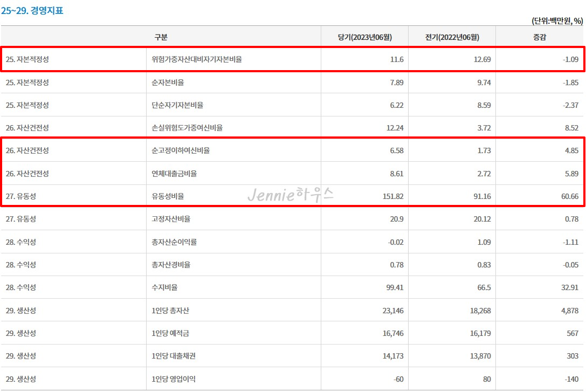Click 20.12 in the 고정자산비율 row
Image resolution: width=586 pixels, height=392 pixels.
[x=482, y=219]
